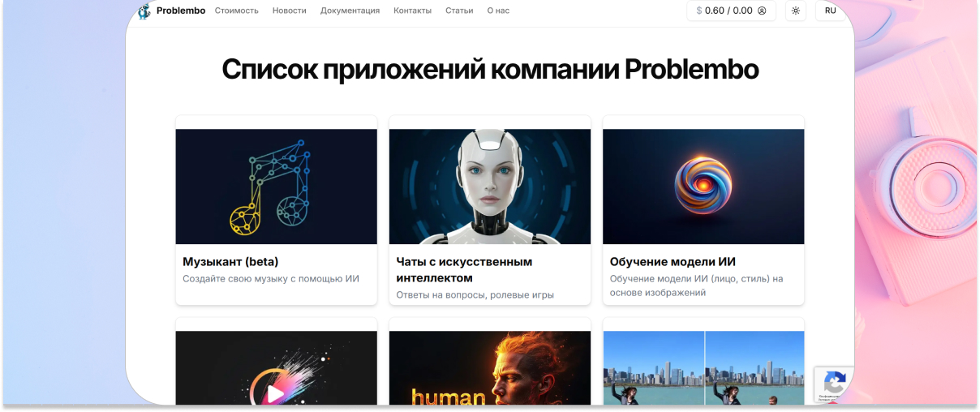
Task: Open the user account icon near balance
Action: point(762,11)
